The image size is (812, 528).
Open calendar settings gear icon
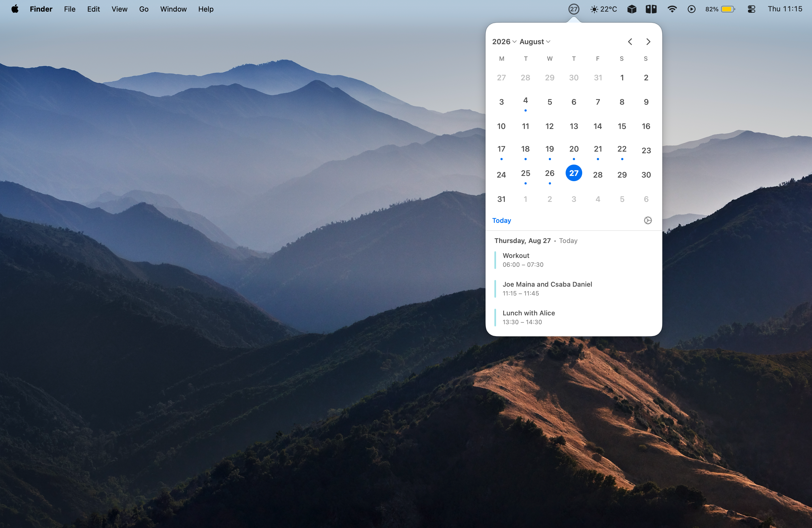[648, 220]
